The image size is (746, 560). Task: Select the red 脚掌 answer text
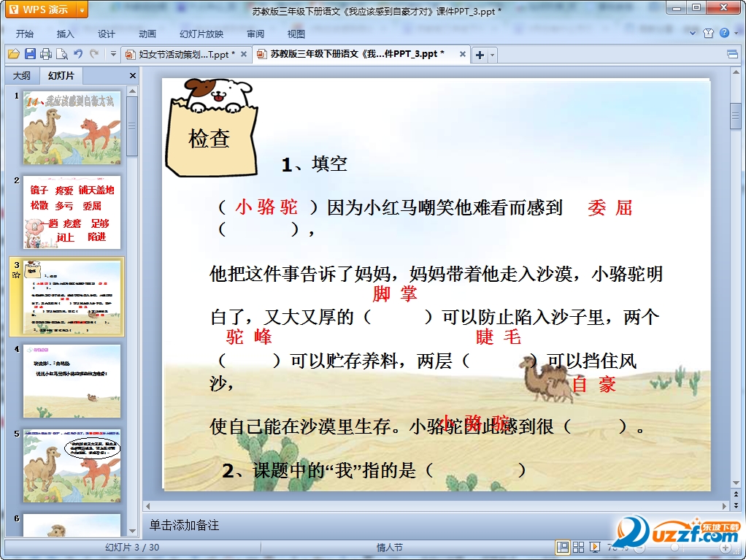(x=395, y=294)
